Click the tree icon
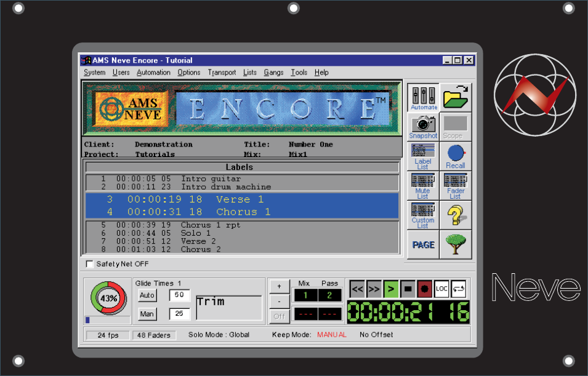The width and height of the screenshot is (588, 376). (455, 244)
